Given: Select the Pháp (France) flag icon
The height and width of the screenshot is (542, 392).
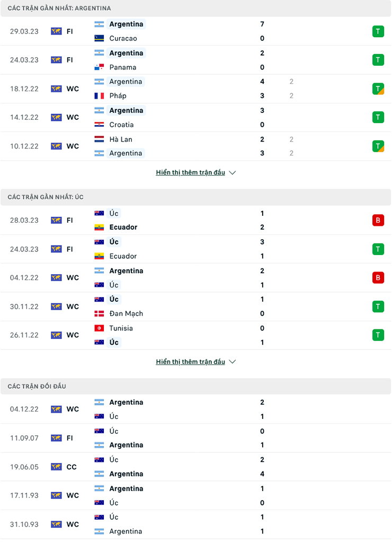Looking at the screenshot, I should click(100, 96).
